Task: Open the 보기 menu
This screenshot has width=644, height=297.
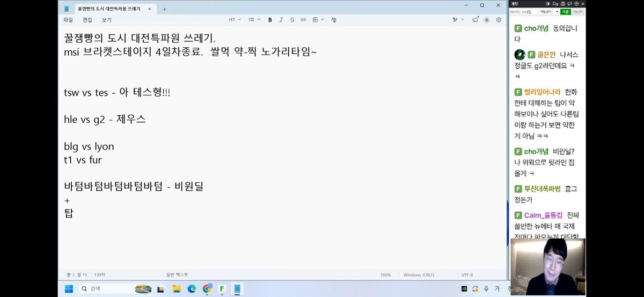Action: 106,20
